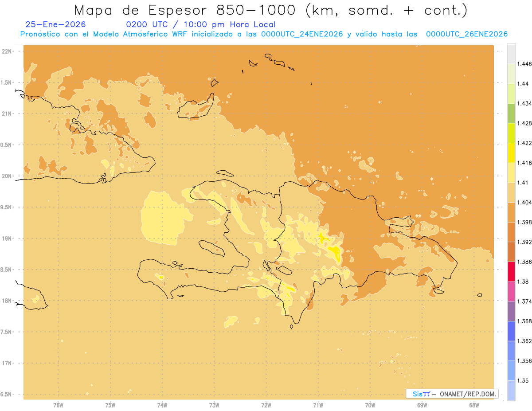Pick the pale lime swatch between 1.434 and 1.44
Viewport: 532px width, 411px height.
coord(511,94)
